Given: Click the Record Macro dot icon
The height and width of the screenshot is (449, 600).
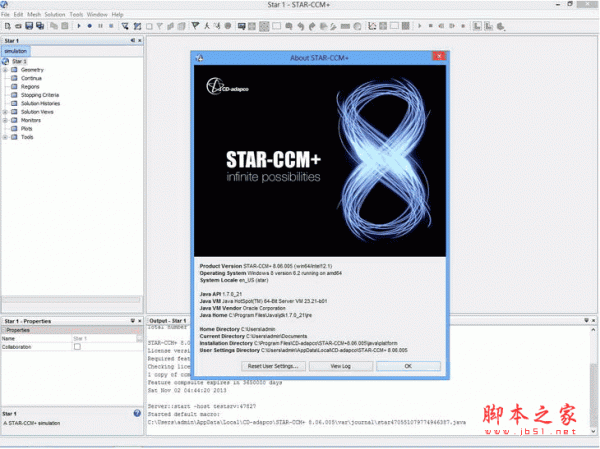Looking at the screenshot, I should click(90, 26).
